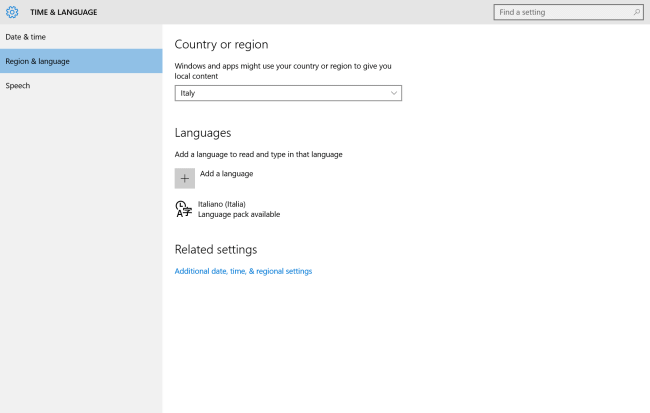Switch to the Speech section

(x=18, y=86)
